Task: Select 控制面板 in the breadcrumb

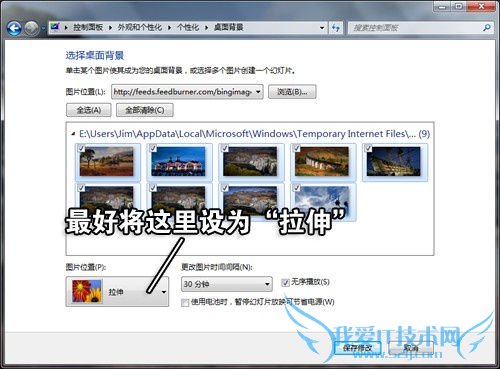Action: pyautogui.click(x=88, y=27)
